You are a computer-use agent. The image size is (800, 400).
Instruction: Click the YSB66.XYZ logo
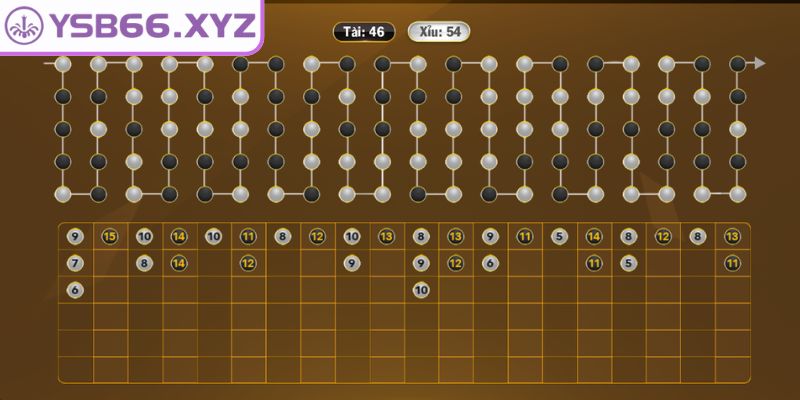pos(130,27)
